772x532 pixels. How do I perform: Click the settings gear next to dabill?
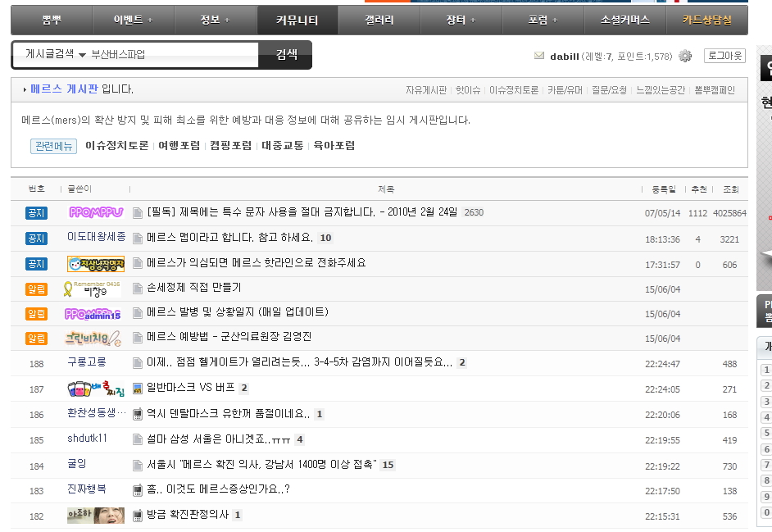coord(685,56)
